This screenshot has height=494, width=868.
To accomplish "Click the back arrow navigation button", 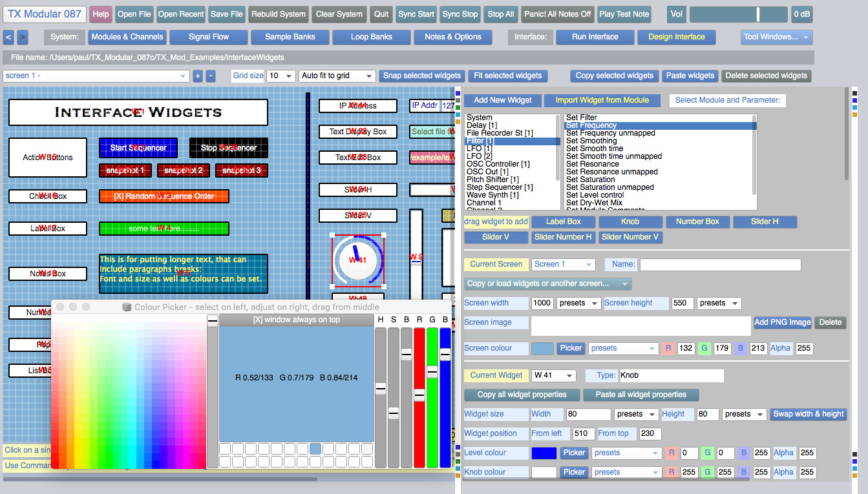I will pyautogui.click(x=8, y=37).
